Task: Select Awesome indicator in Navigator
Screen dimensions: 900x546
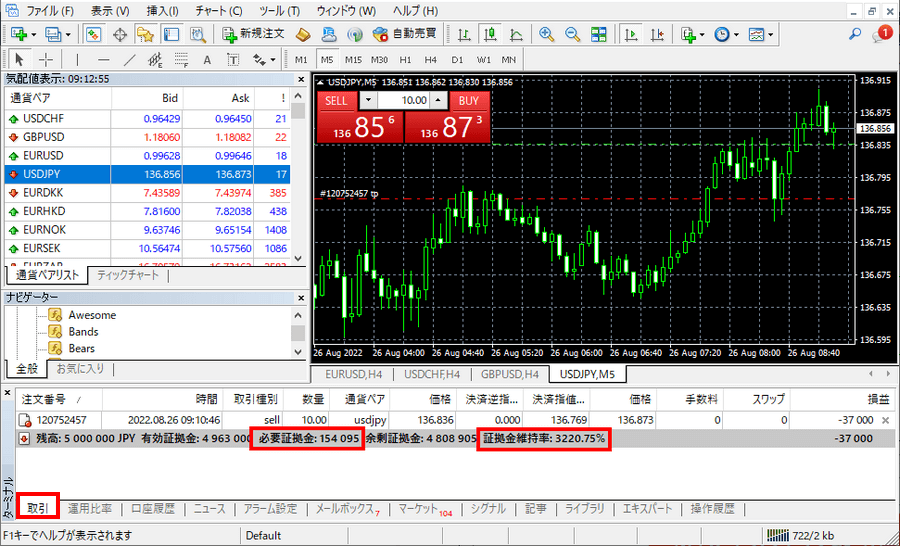Action: [92, 315]
